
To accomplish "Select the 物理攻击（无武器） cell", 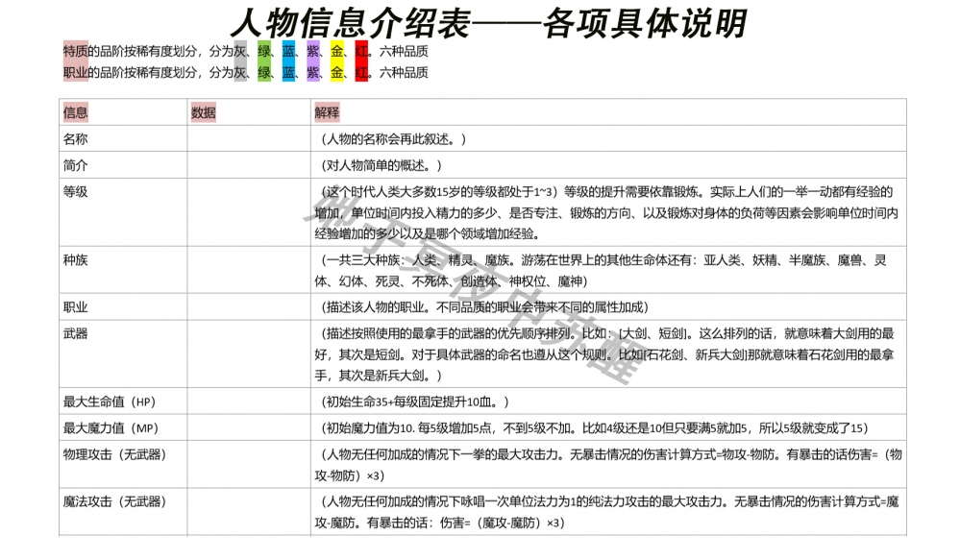I will [114, 454].
